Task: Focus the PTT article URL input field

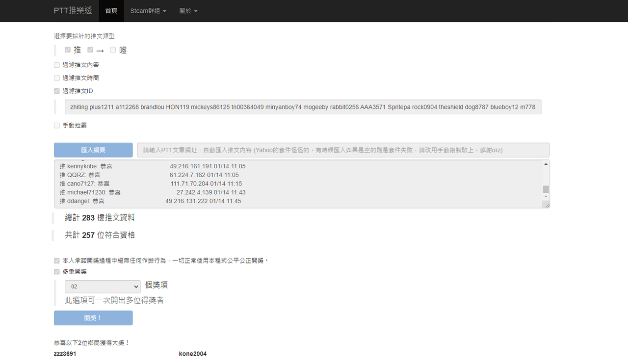Action: point(343,150)
